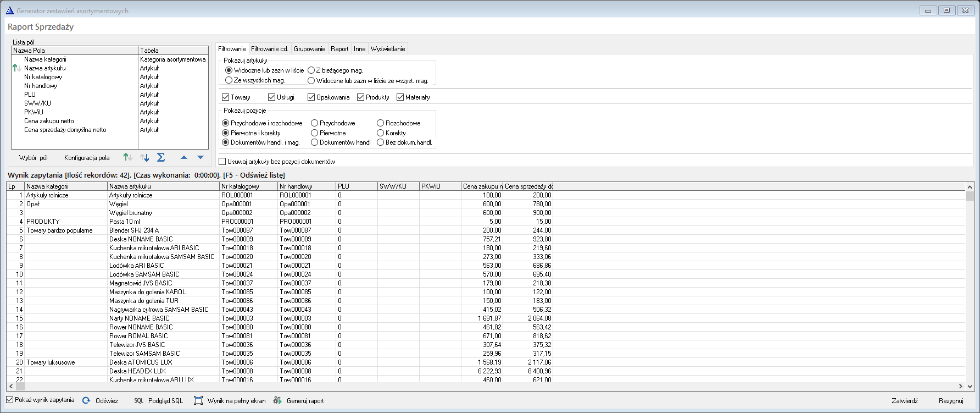
Task: Select Cena zakupu netto in Lista pól
Action: pos(110,121)
